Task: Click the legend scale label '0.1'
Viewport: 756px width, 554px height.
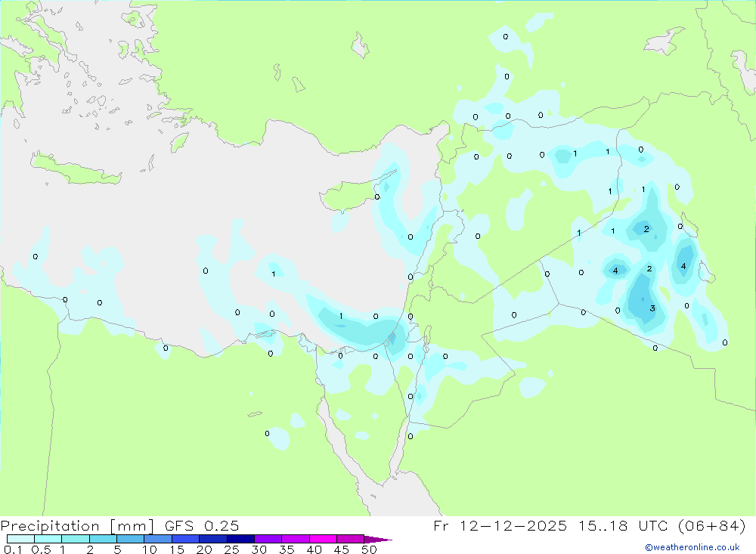Action: coord(13,549)
